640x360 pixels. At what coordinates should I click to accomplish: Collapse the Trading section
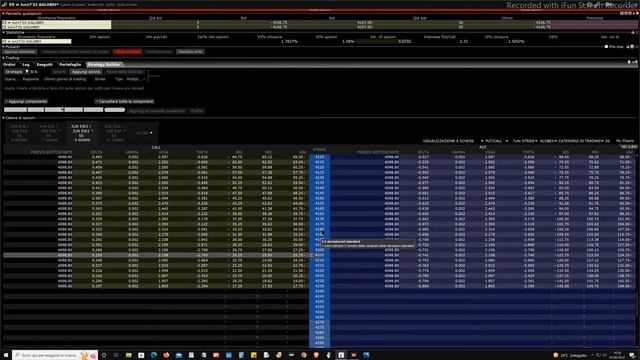point(4,58)
